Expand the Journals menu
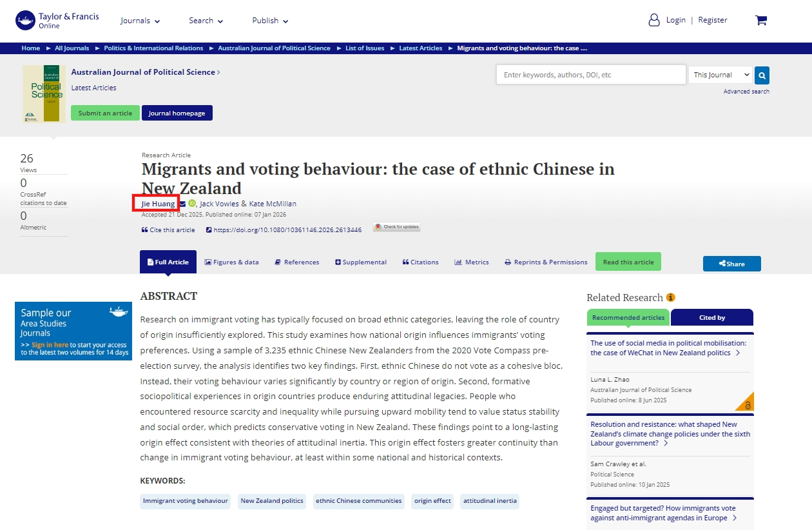This screenshot has width=812, height=530. tap(140, 21)
